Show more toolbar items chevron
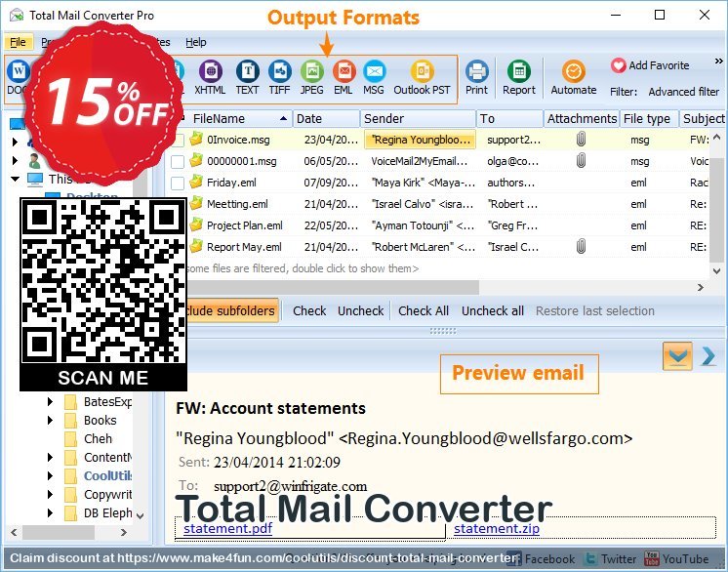This screenshot has height=572, width=728. [x=718, y=61]
